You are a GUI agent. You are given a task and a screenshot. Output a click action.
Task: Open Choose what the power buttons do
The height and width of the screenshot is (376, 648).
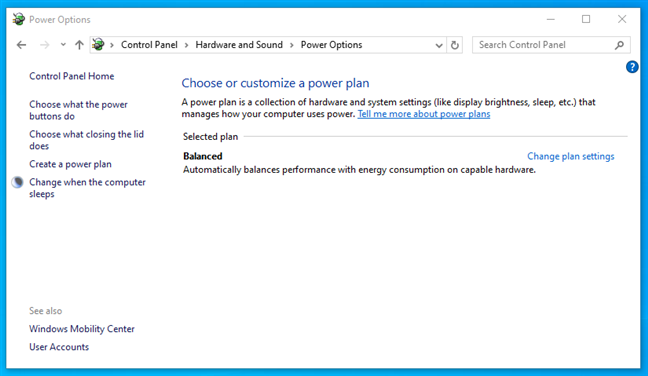(78, 110)
